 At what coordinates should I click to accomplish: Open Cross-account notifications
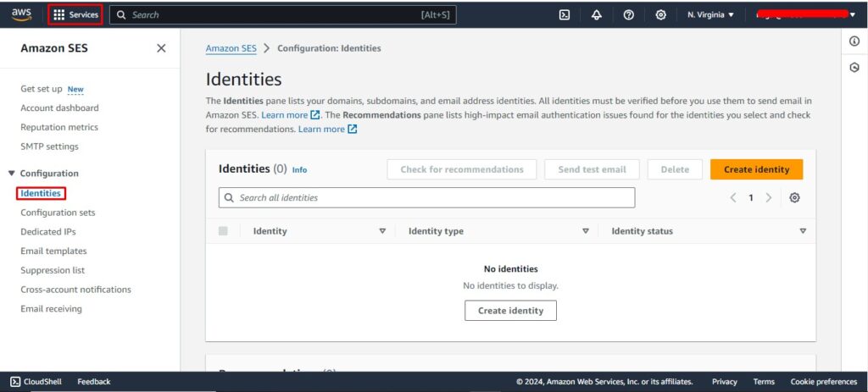click(75, 290)
